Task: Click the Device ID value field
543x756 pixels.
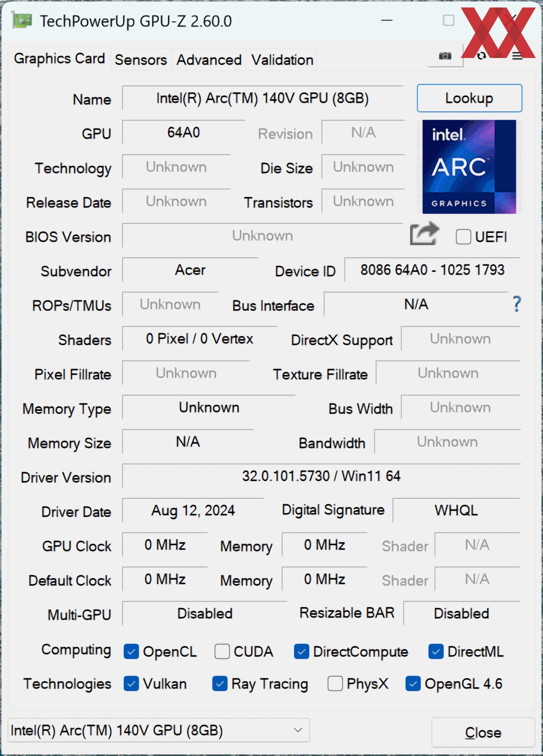Action: (x=432, y=270)
